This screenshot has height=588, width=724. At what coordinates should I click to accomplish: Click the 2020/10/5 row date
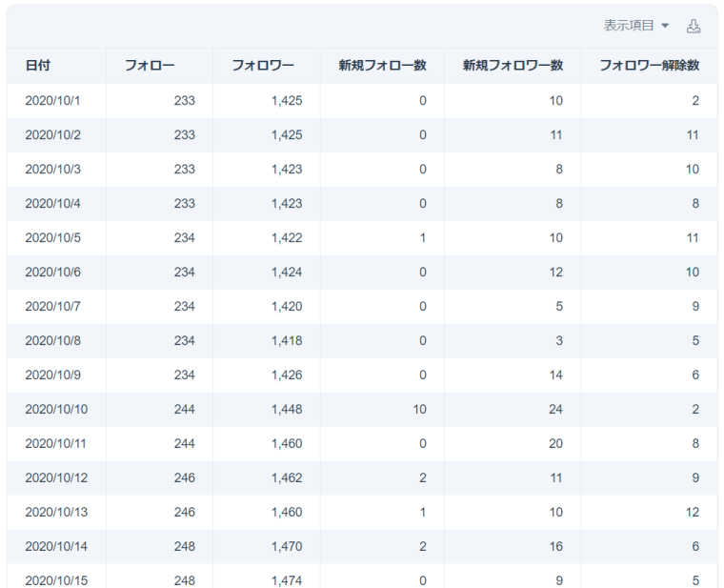click(52, 238)
